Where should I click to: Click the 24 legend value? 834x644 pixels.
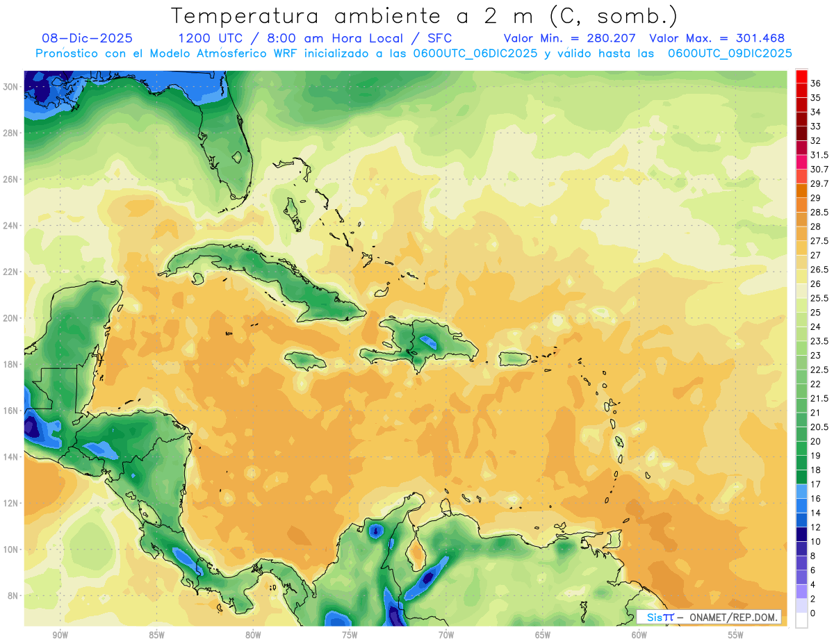pos(816,327)
